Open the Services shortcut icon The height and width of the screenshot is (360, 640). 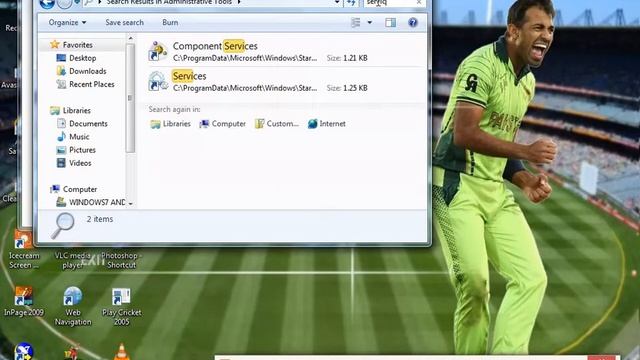158,81
